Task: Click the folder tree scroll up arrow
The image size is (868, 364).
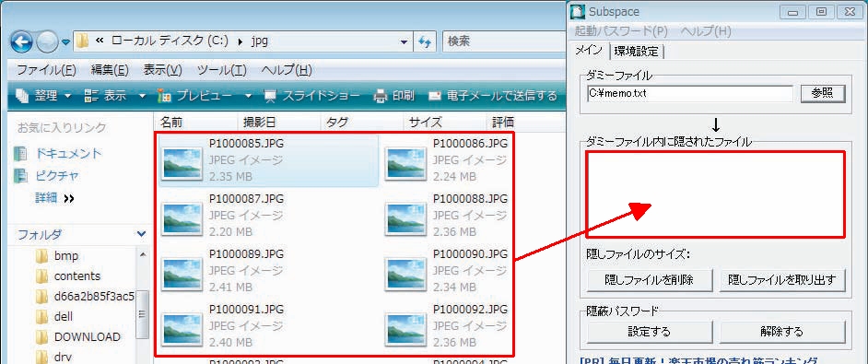Action: point(142,255)
